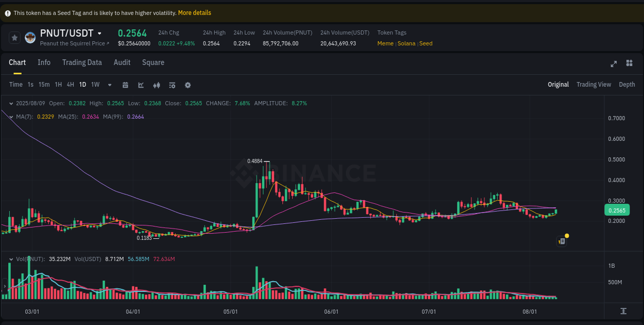Switch to the Trading Data tab
Screen dimensions: 644x325
[82, 62]
